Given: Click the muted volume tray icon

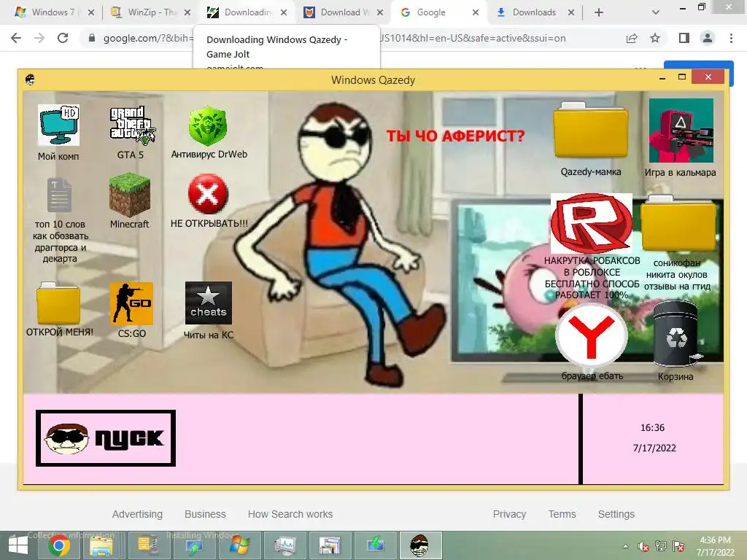Looking at the screenshot, I should pyautogui.click(x=643, y=546).
